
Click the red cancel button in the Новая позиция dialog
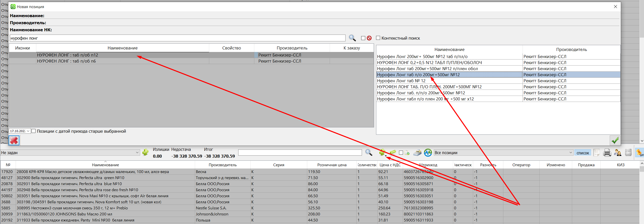[x=14, y=140]
